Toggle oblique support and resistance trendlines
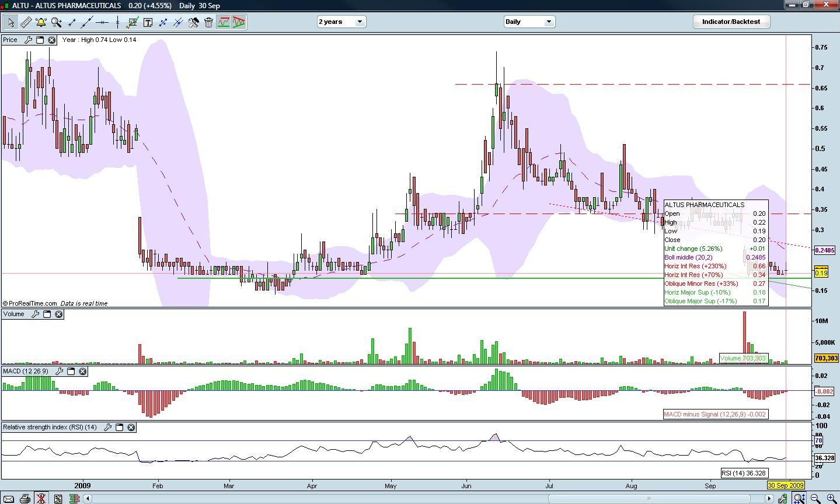The height and width of the screenshot is (504, 840). coord(239,22)
